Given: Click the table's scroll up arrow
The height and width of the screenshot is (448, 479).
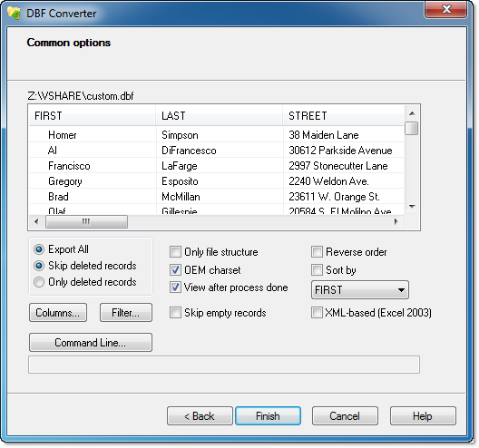Looking at the screenshot, I should click(412, 113).
